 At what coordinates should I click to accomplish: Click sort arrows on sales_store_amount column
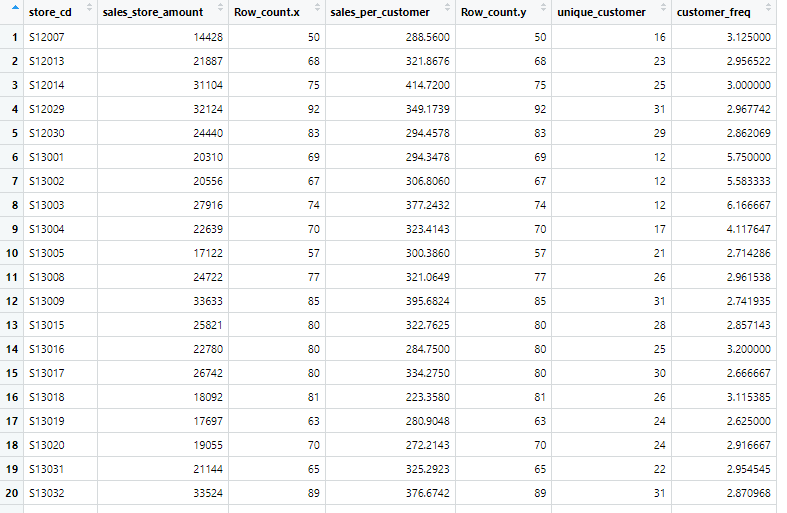point(220,8)
